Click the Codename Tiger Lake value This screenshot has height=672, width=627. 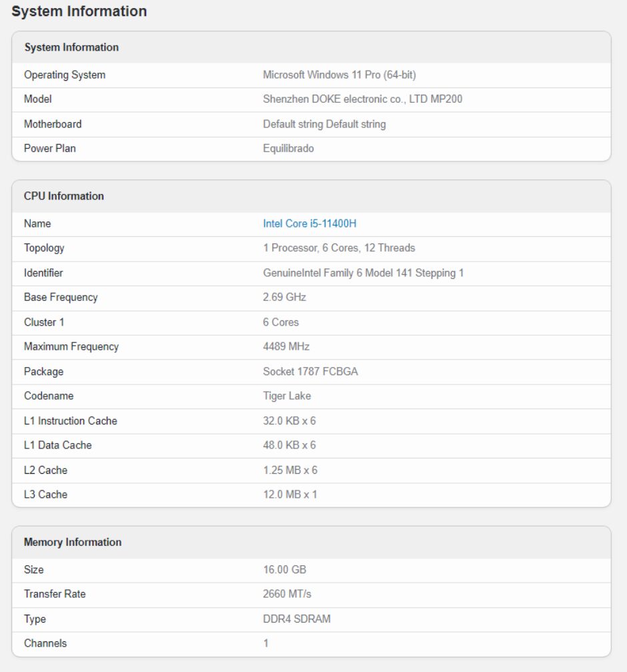pyautogui.click(x=287, y=396)
